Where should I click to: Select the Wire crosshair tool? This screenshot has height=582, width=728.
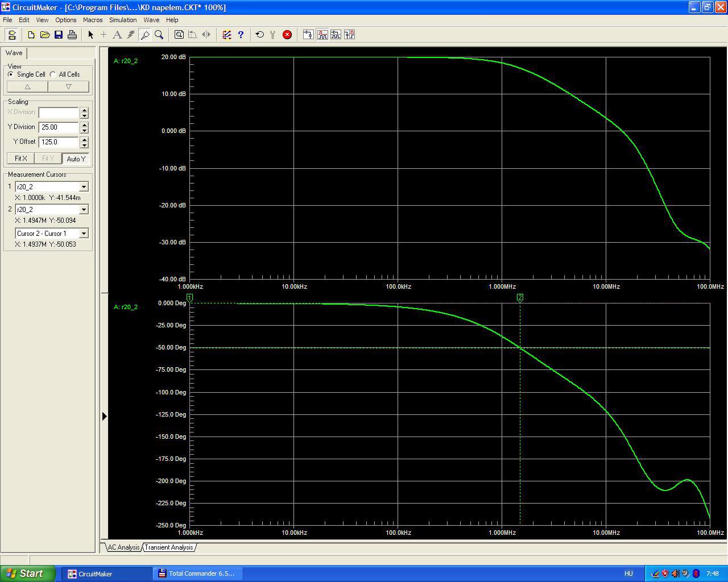pos(104,35)
